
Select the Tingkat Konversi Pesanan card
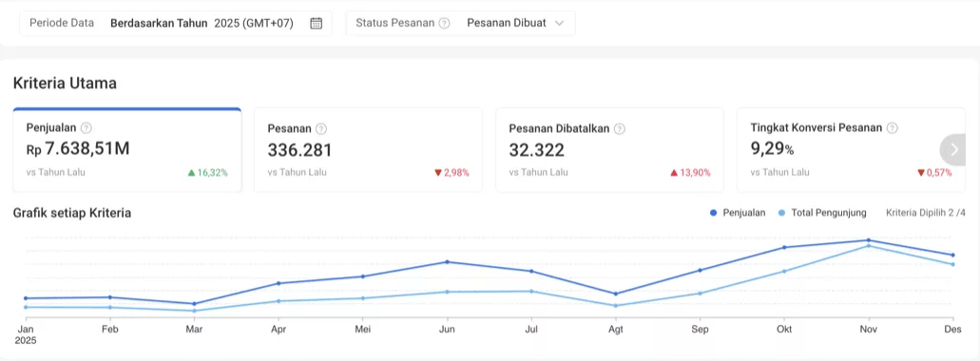(x=851, y=150)
